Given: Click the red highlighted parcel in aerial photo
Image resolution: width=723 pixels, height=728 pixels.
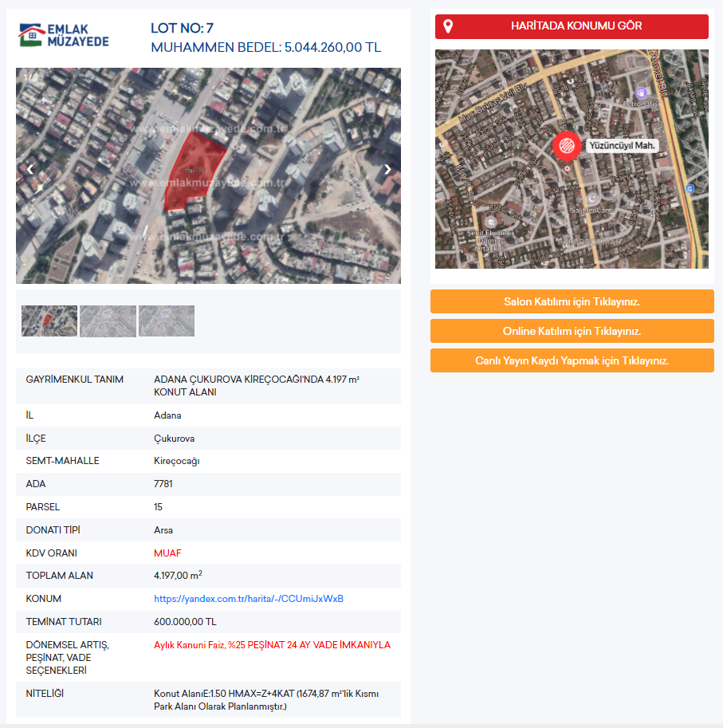Looking at the screenshot, I should click(x=193, y=169).
